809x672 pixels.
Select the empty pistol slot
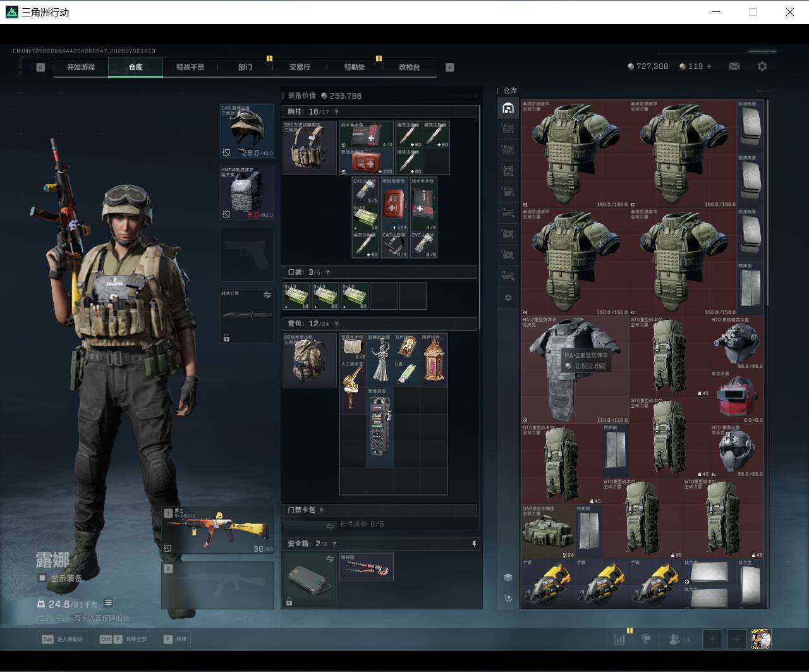click(x=247, y=254)
